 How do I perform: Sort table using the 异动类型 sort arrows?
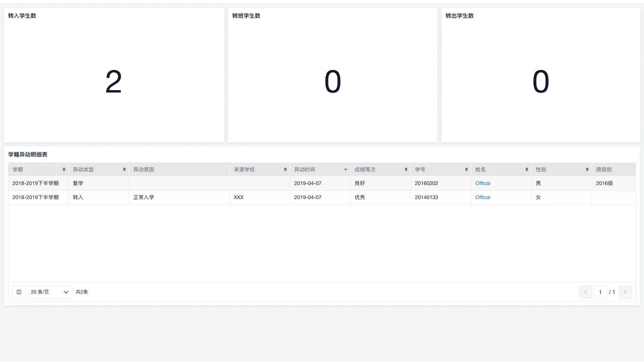click(x=124, y=169)
